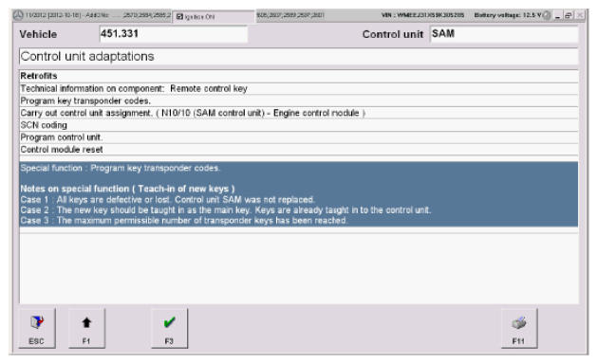Click the Control unit adaptations heading
The width and height of the screenshot is (598, 364).
87,57
